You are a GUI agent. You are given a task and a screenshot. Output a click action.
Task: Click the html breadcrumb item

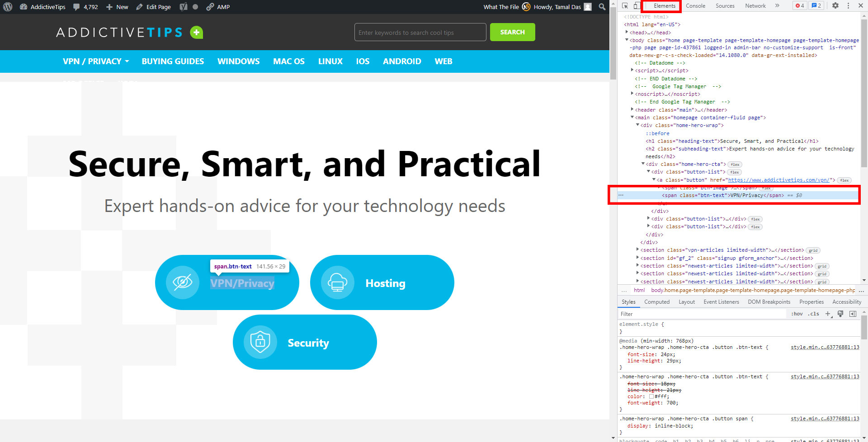639,290
